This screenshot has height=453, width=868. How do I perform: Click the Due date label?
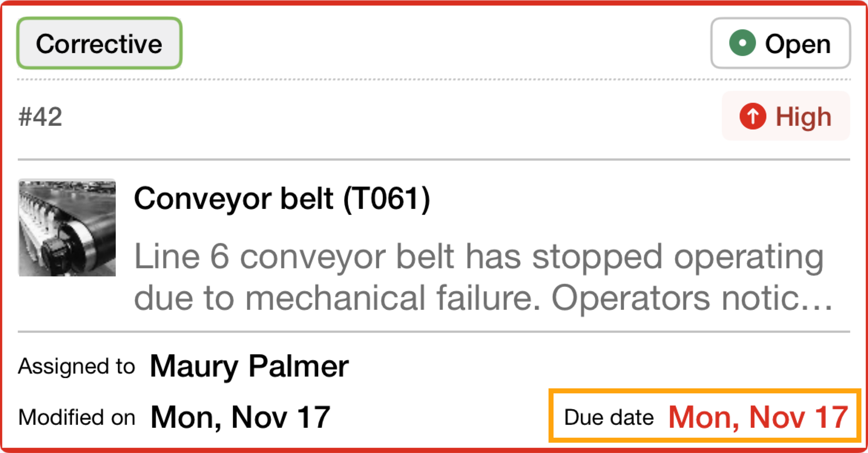click(x=609, y=417)
